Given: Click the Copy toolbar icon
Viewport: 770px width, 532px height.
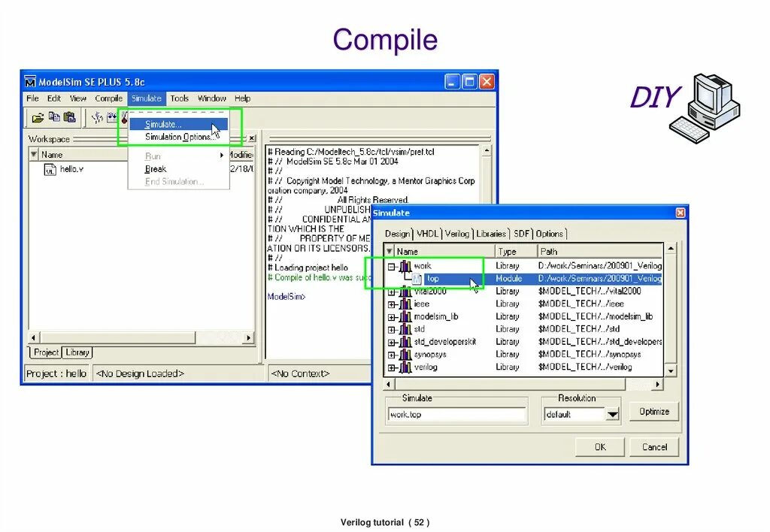Looking at the screenshot, I should click(54, 117).
